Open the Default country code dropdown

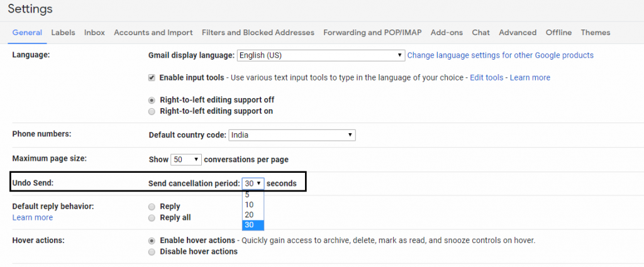point(292,135)
